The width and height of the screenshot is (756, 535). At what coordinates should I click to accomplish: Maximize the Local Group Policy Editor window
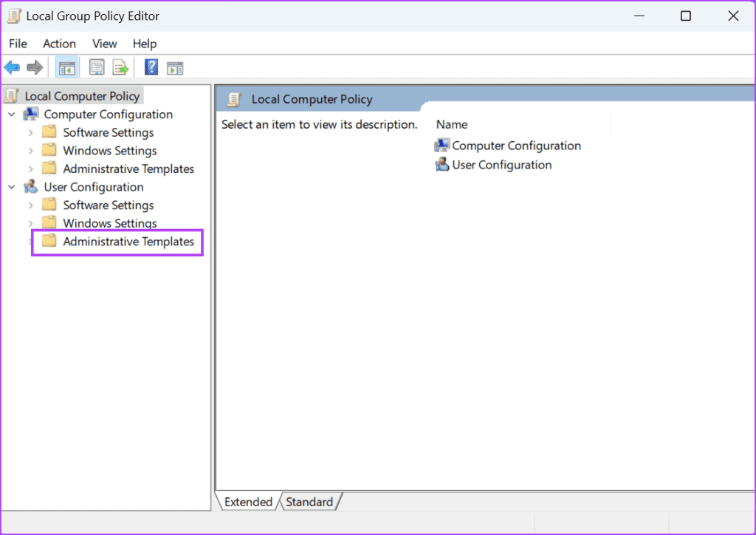point(686,16)
